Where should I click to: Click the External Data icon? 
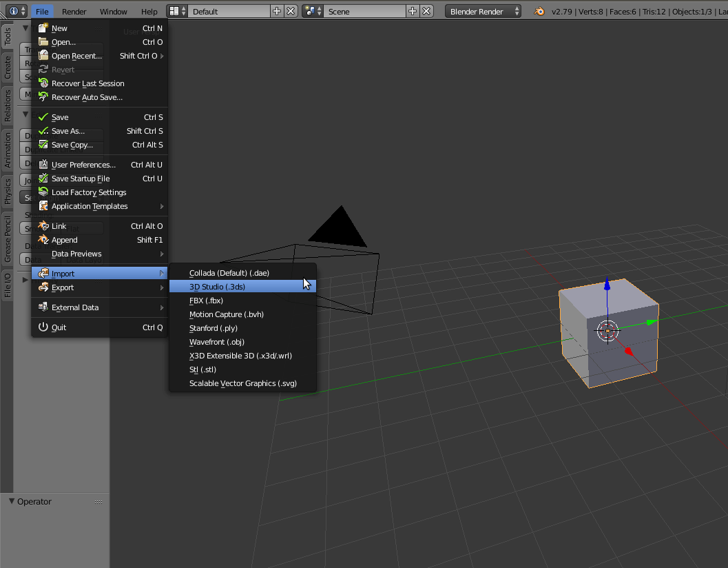coord(43,307)
